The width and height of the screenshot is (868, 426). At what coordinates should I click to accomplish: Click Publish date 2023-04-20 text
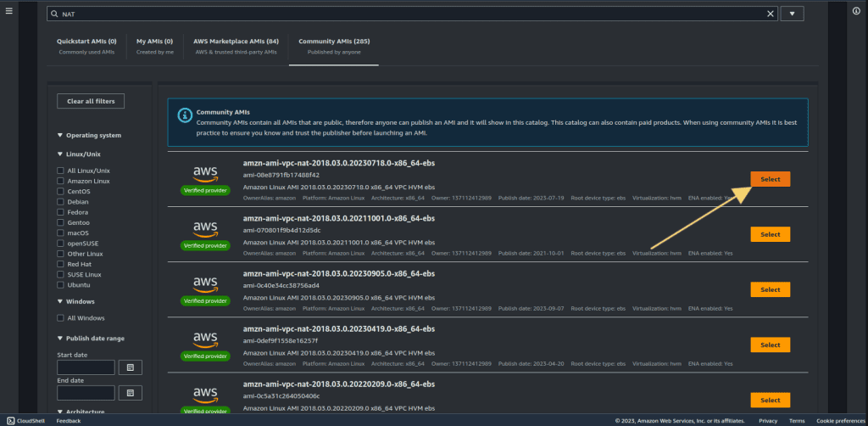click(x=531, y=364)
